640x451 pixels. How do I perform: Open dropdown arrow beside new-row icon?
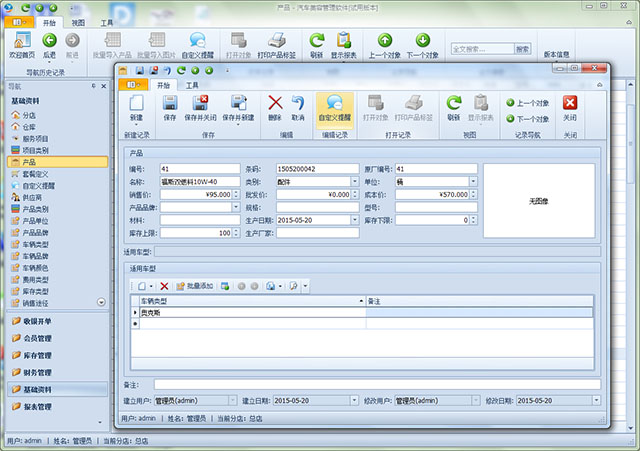coord(151,286)
